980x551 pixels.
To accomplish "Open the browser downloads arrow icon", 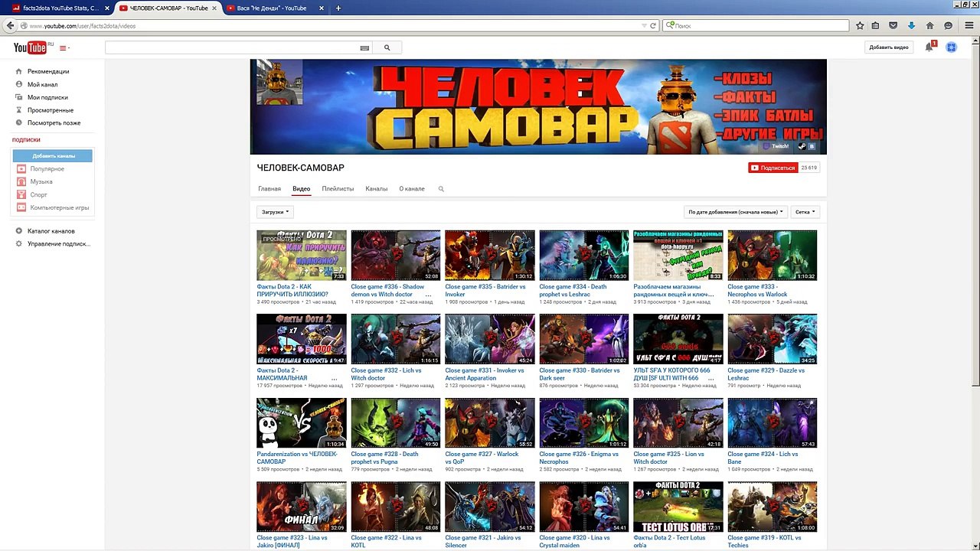I will 911,25.
